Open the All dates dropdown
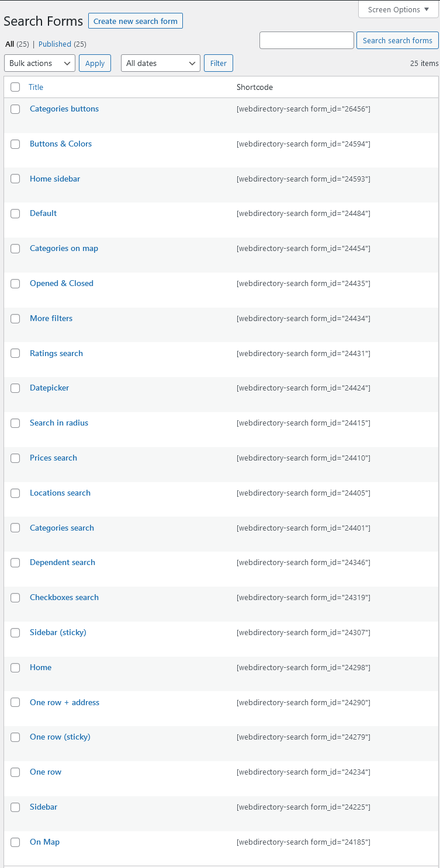Viewport: 440px width, 868px height. (x=161, y=63)
